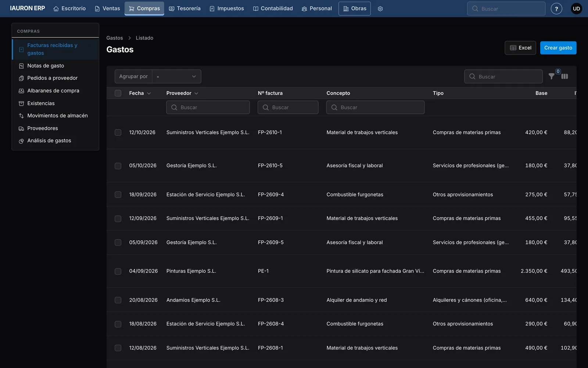The image size is (588, 368).
Task: Open the Personal menu
Action: coord(317,8)
